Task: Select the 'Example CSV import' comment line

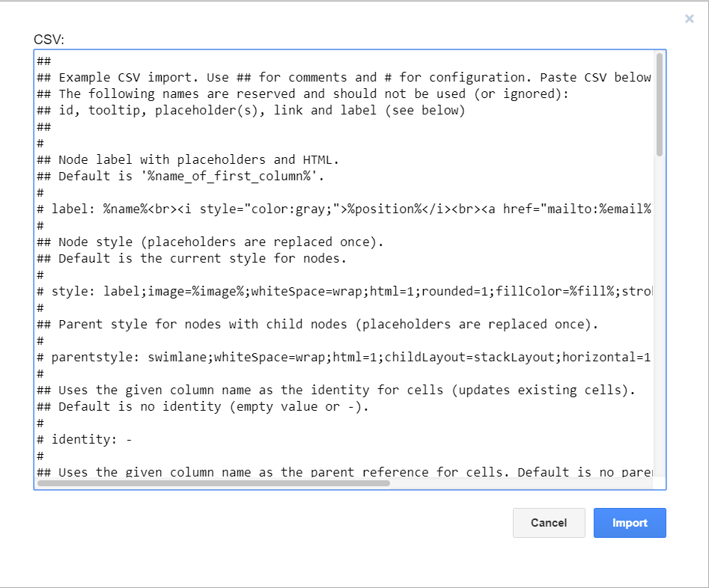Action: (225, 77)
